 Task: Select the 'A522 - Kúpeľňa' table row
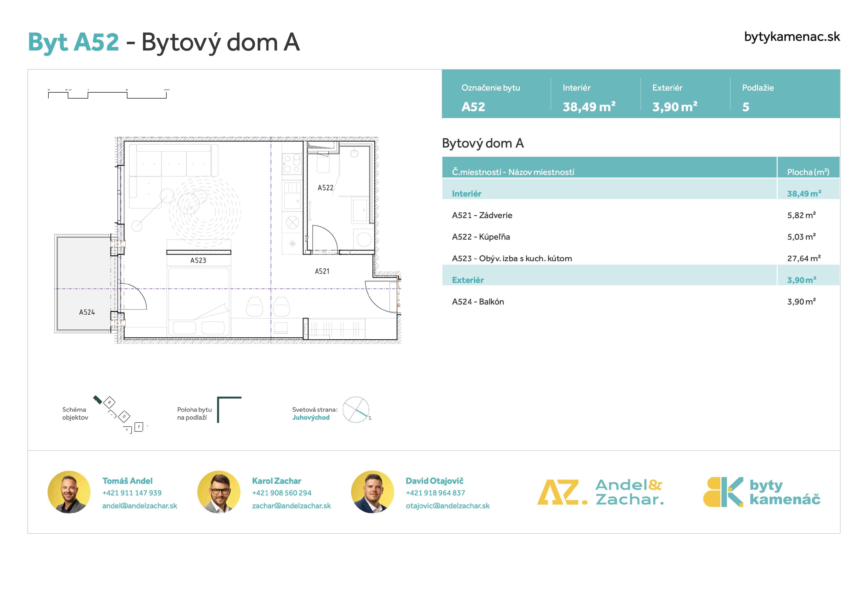pos(641,237)
